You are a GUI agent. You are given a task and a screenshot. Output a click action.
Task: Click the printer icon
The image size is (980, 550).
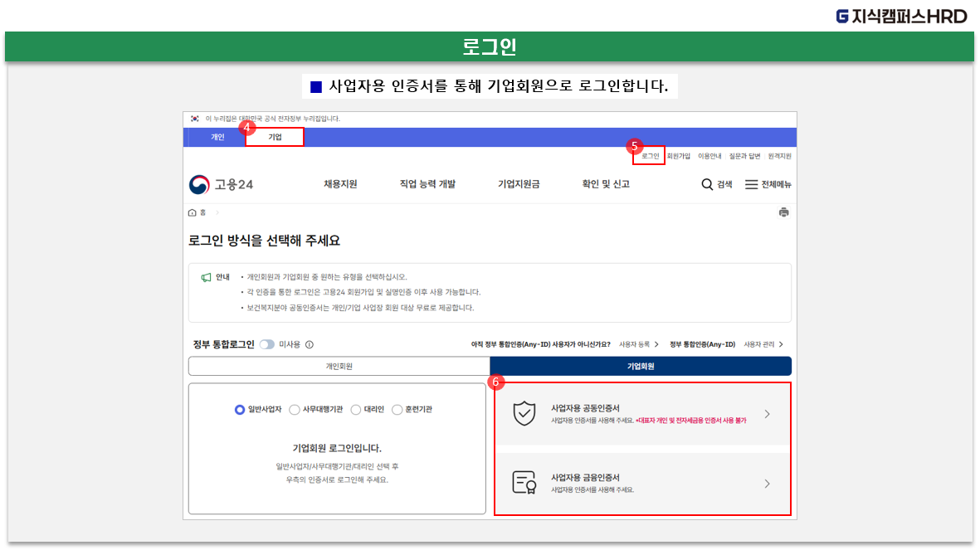(783, 212)
